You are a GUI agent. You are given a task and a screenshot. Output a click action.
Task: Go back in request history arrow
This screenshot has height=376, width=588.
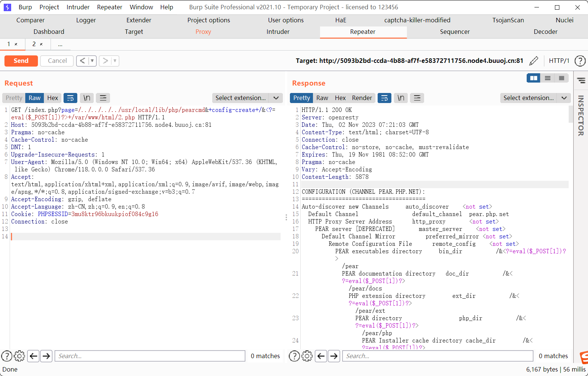pyautogui.click(x=83, y=61)
